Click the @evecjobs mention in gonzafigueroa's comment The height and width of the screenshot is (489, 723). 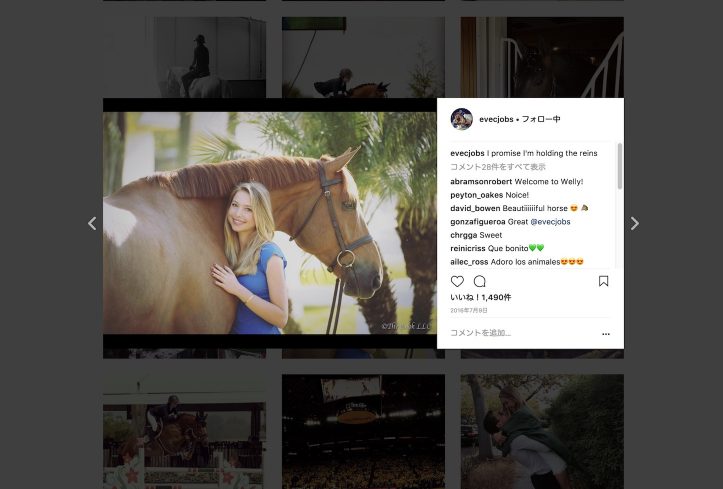[x=550, y=222]
